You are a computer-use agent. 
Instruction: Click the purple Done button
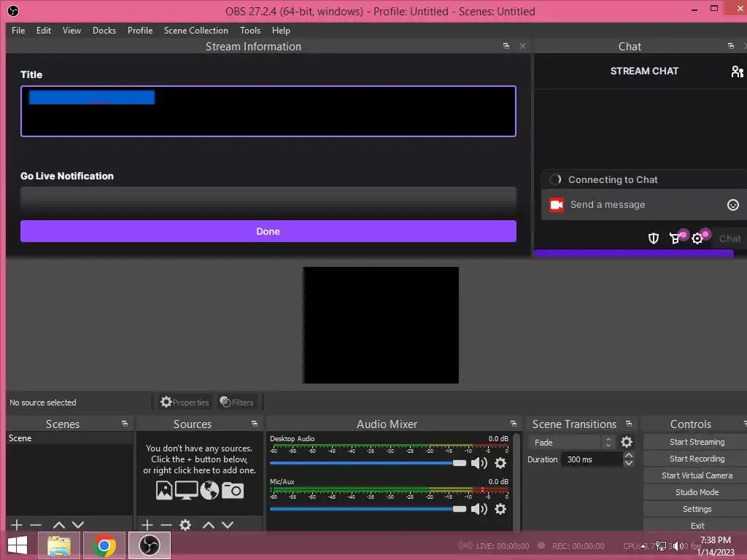[268, 231]
